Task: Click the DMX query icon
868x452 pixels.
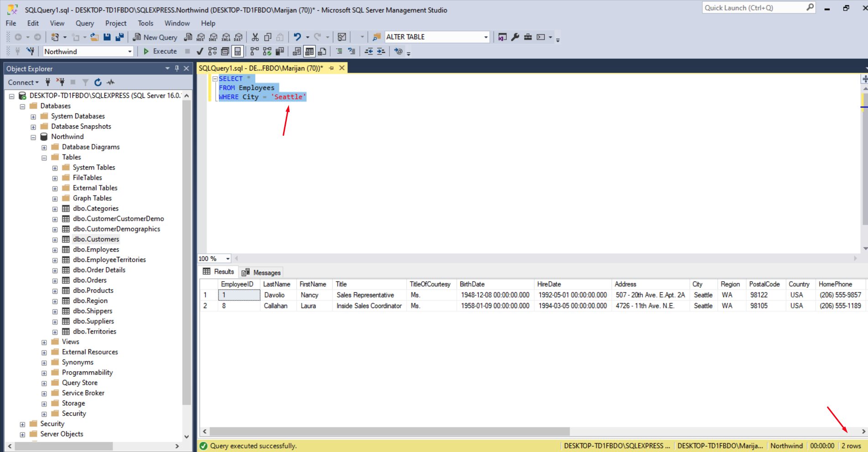Action: click(213, 37)
